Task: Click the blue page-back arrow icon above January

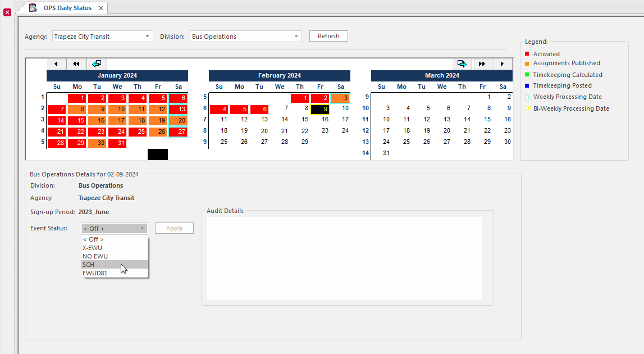Action: (x=97, y=64)
